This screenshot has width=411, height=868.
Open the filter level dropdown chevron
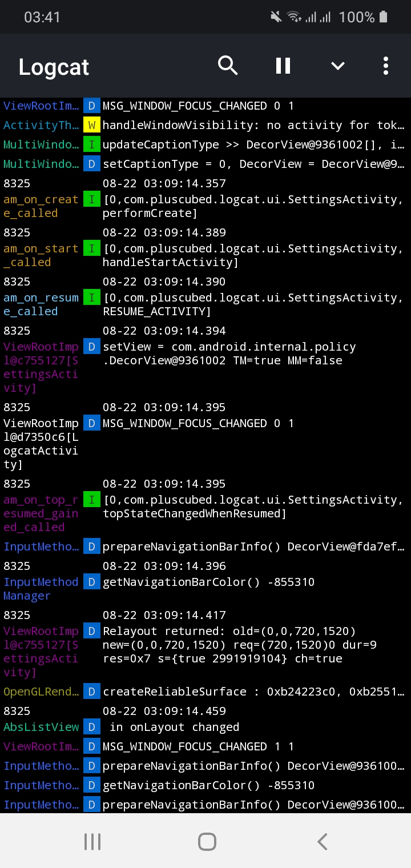click(x=337, y=66)
